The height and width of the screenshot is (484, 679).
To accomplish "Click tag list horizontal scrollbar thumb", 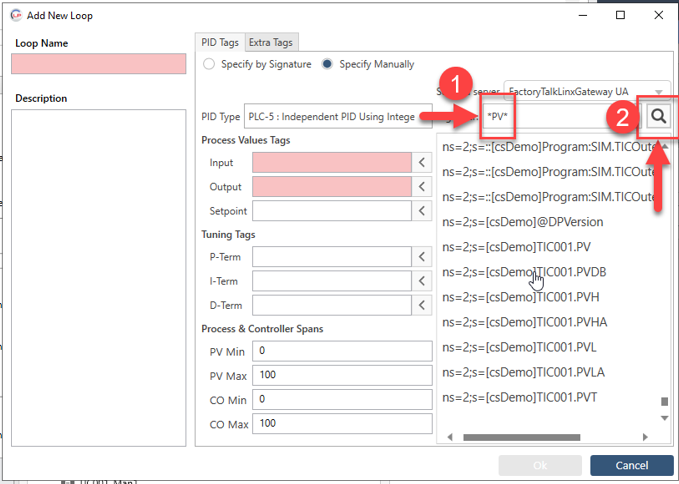I will 522,437.
